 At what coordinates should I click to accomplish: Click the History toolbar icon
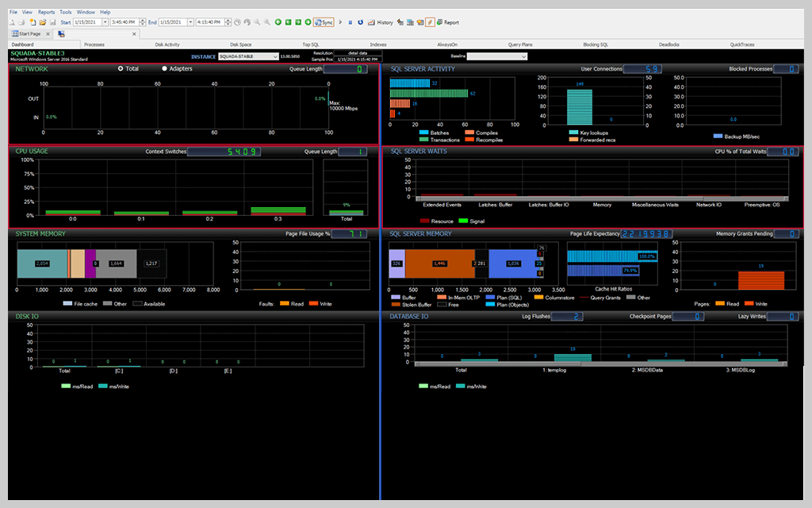tap(385, 22)
